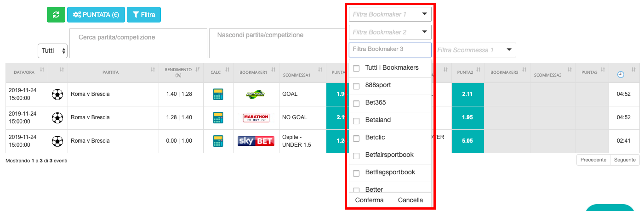Open calculator icon in the SkyBet row
The width and height of the screenshot is (644, 211).
tap(218, 141)
